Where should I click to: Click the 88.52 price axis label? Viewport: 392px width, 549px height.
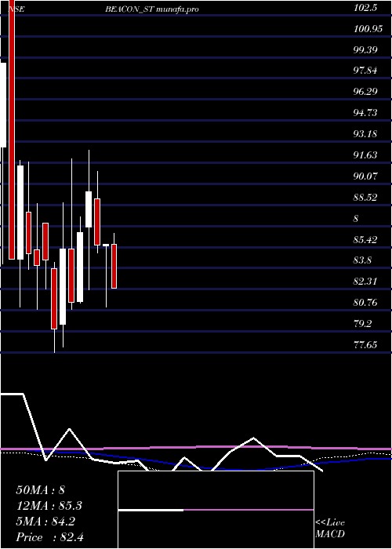(365, 198)
